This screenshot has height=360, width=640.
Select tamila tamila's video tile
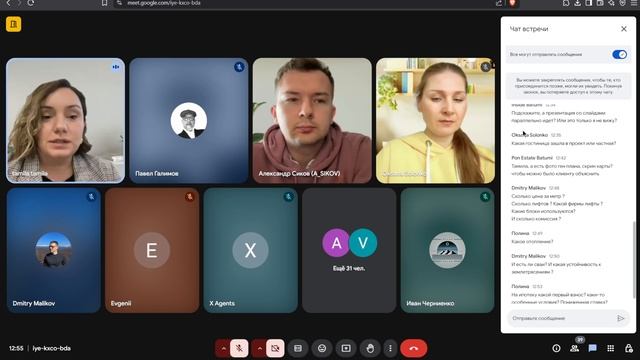point(65,120)
